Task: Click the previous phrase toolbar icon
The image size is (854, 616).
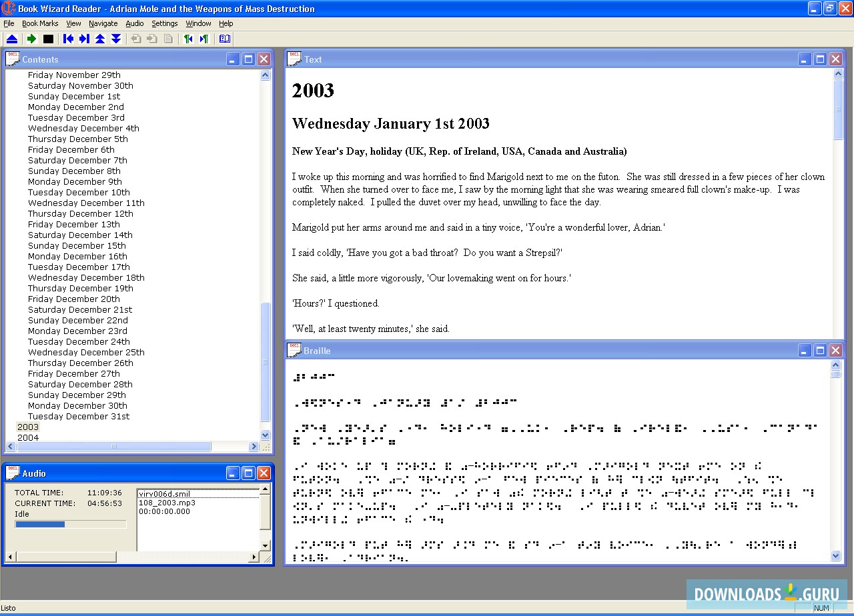Action: pyautogui.click(x=187, y=39)
